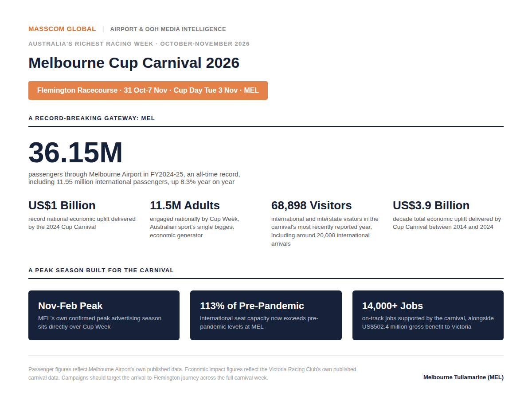Click the decade total economic uplift text
This screenshot has width=532, height=400.
(x=447, y=223)
